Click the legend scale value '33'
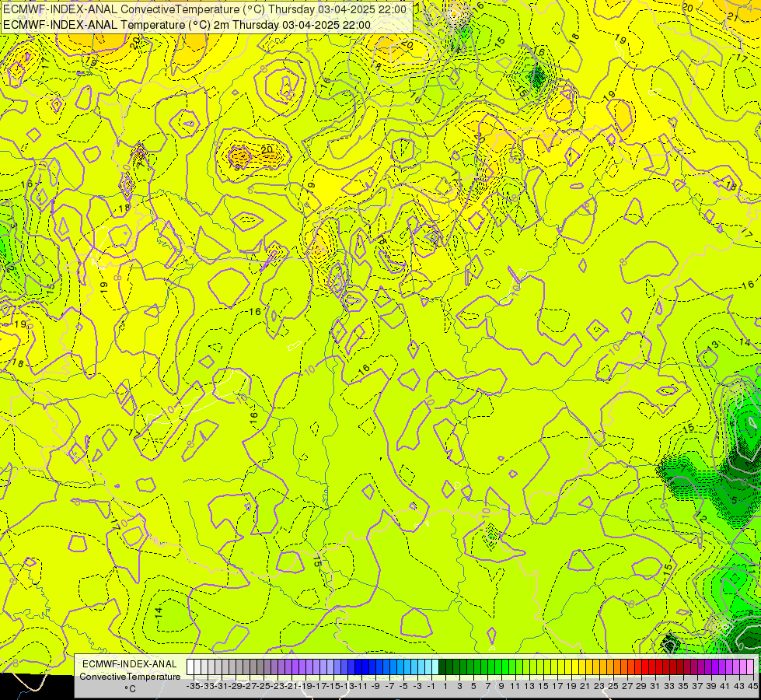 click(x=669, y=686)
